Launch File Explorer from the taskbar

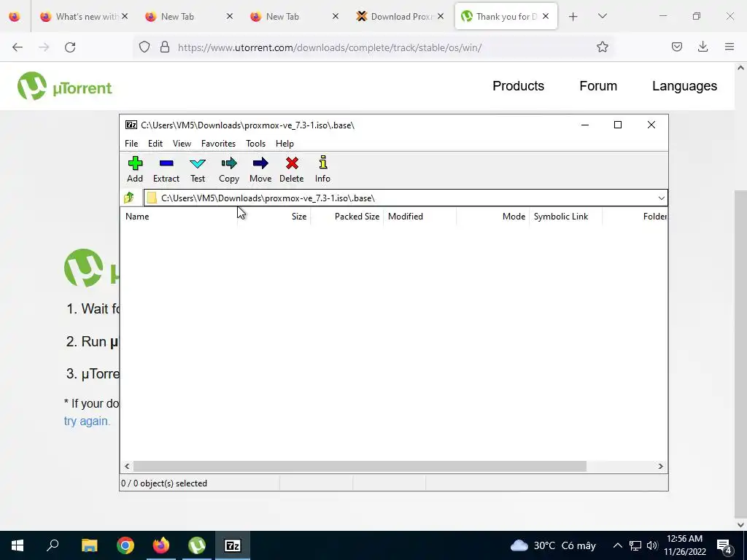[89, 545]
